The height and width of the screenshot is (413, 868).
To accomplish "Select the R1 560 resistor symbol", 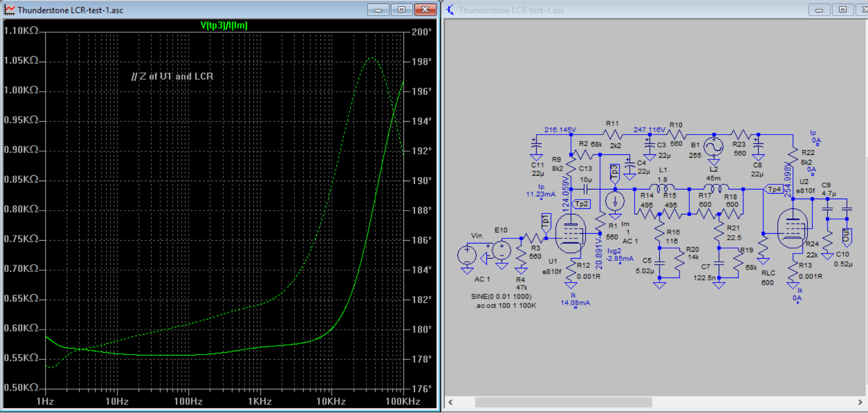I will click(x=600, y=222).
